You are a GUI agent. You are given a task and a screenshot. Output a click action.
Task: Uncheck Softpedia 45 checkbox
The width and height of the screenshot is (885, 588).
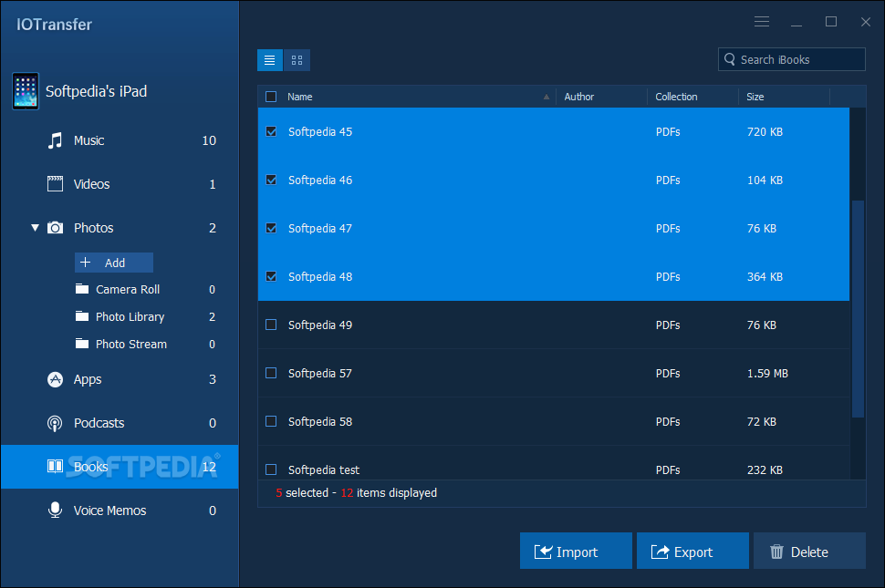[x=271, y=131]
